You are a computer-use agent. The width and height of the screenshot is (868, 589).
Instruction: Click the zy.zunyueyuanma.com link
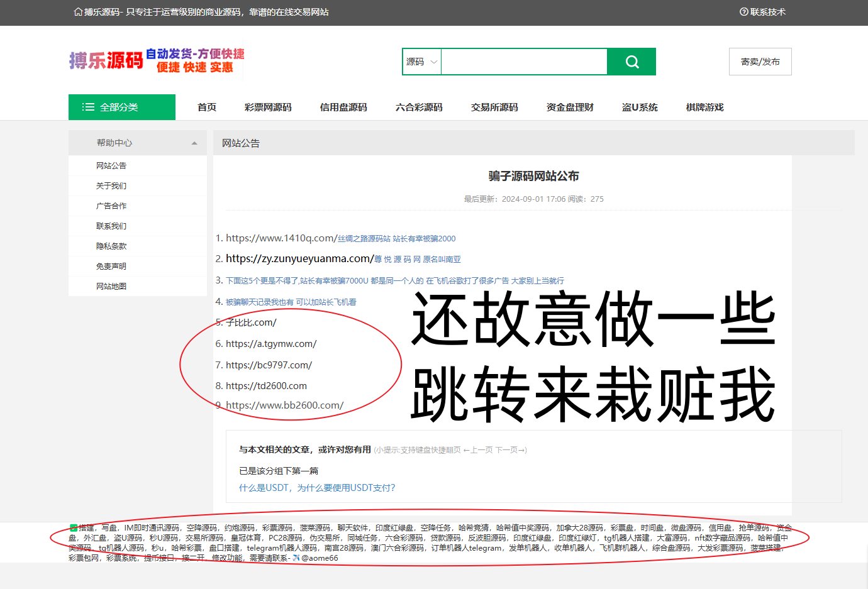299,259
